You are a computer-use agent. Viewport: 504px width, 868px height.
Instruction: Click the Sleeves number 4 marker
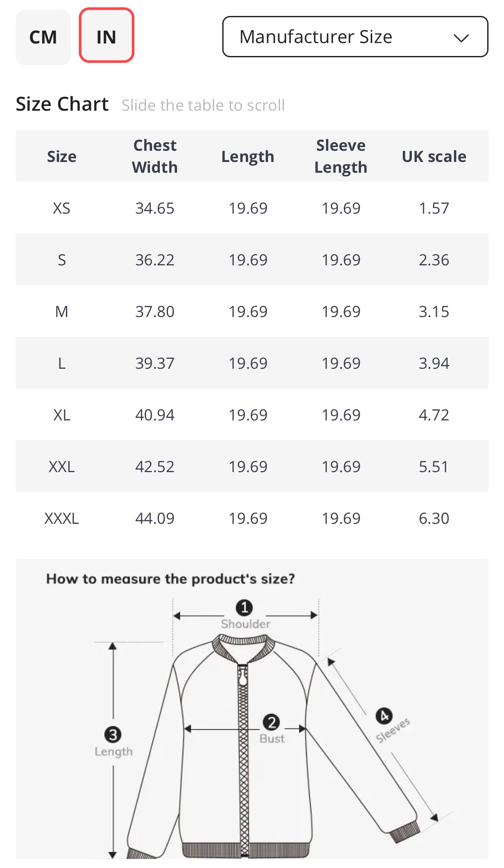pos(384,716)
